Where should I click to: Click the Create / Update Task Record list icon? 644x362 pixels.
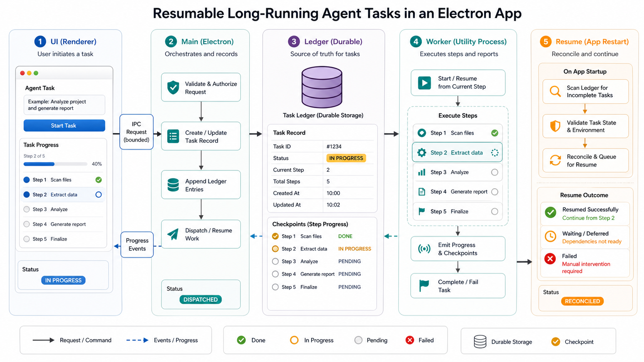tap(173, 137)
